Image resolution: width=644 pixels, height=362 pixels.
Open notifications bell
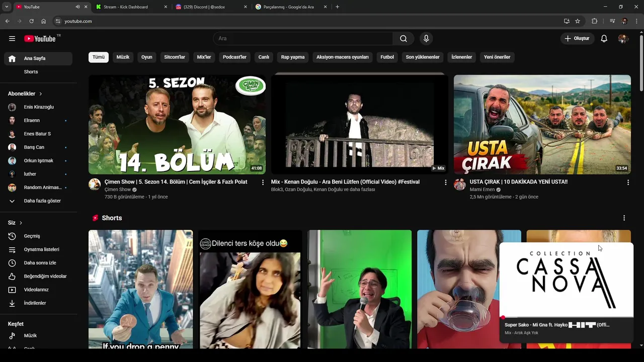point(604,39)
